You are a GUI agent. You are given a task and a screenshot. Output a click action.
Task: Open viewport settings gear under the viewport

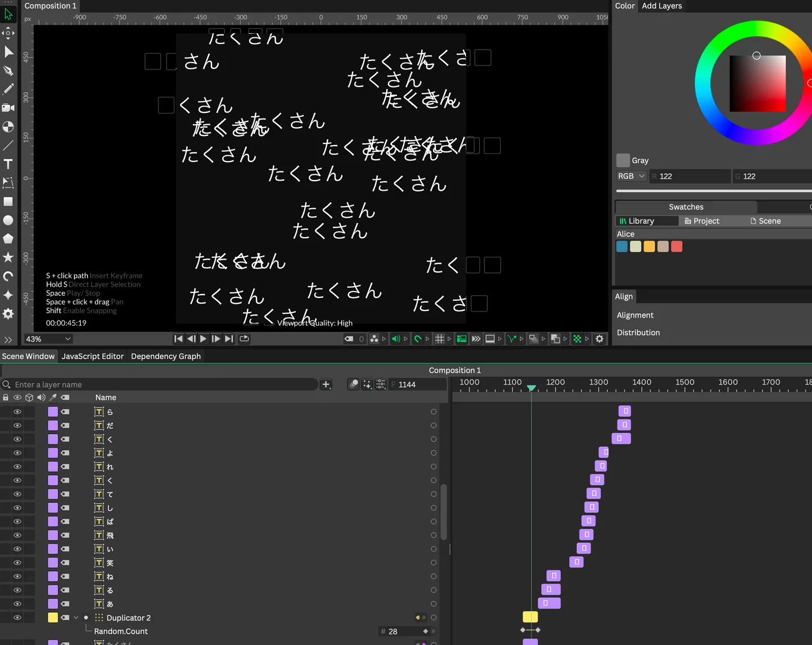(x=599, y=339)
